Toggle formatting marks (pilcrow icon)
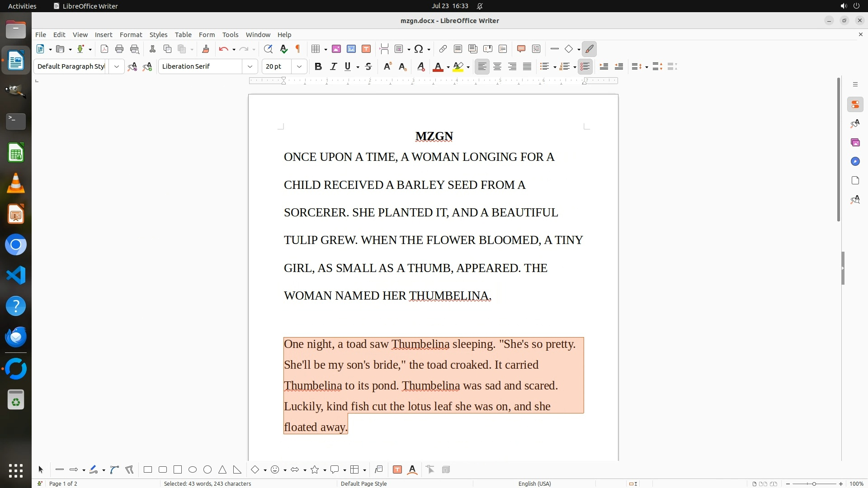The width and height of the screenshot is (868, 488). coord(298,49)
